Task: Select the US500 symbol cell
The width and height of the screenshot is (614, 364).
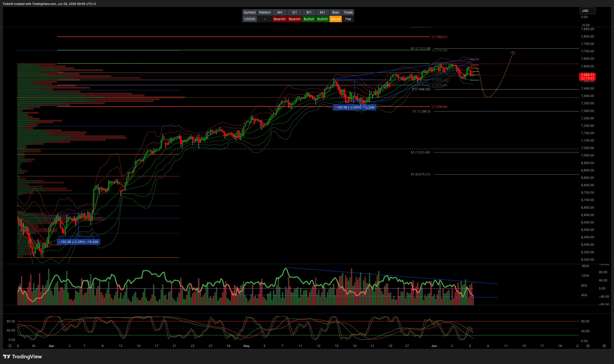Action: click(x=249, y=19)
